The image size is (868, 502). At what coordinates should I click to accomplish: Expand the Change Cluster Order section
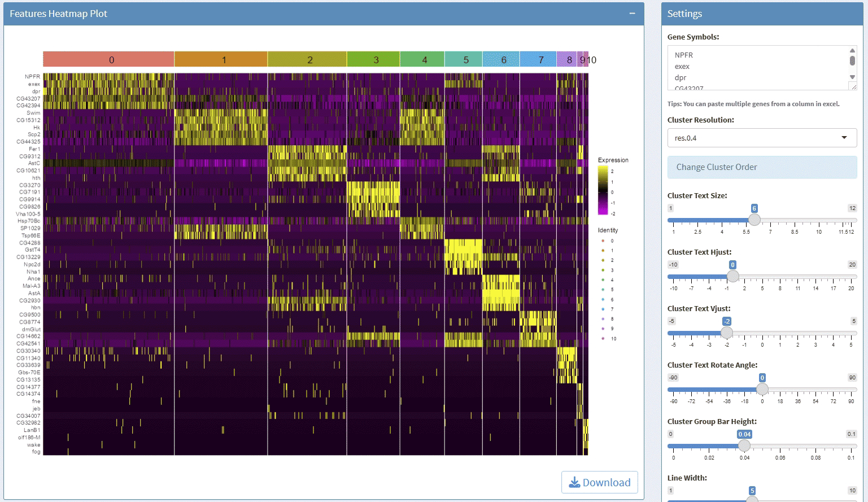(761, 167)
